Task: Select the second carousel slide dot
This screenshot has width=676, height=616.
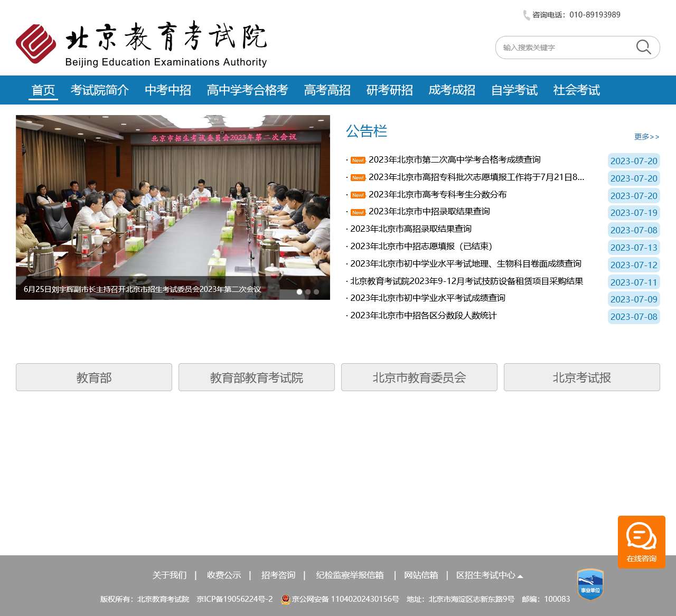Action: 308,292
